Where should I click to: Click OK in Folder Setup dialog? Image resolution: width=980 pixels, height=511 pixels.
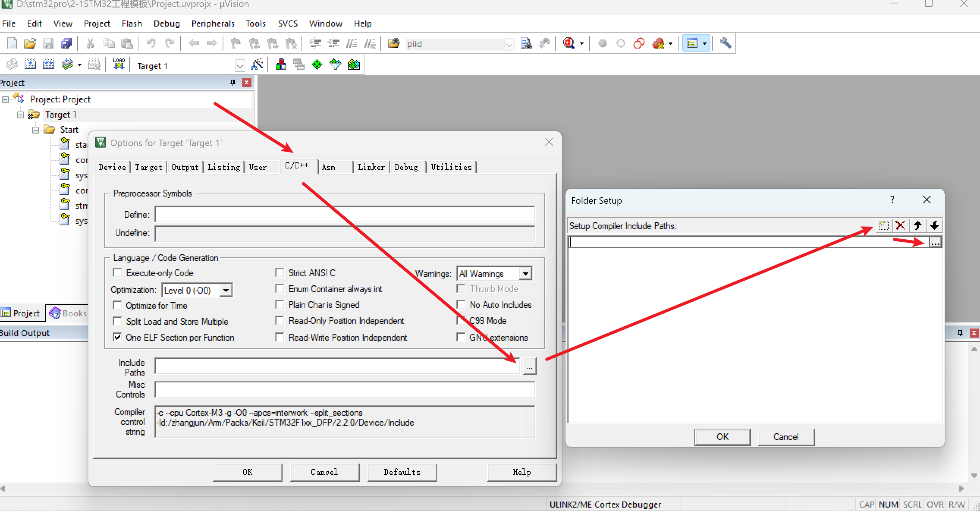(722, 437)
